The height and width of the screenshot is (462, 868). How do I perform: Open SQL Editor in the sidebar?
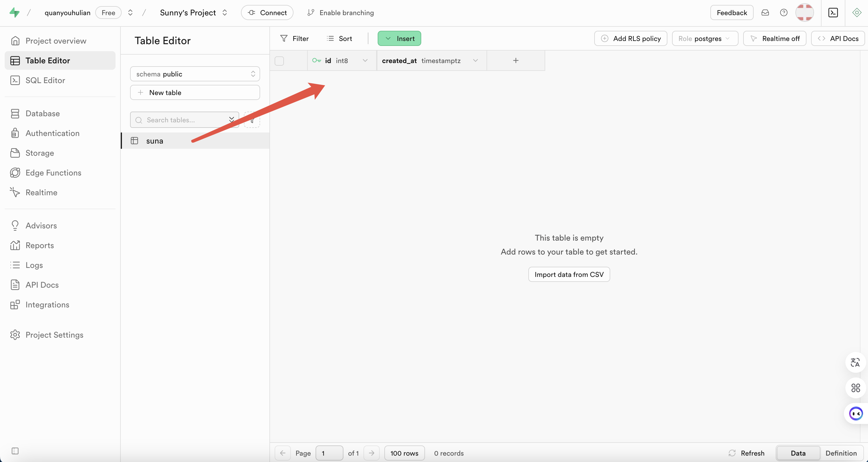click(45, 80)
